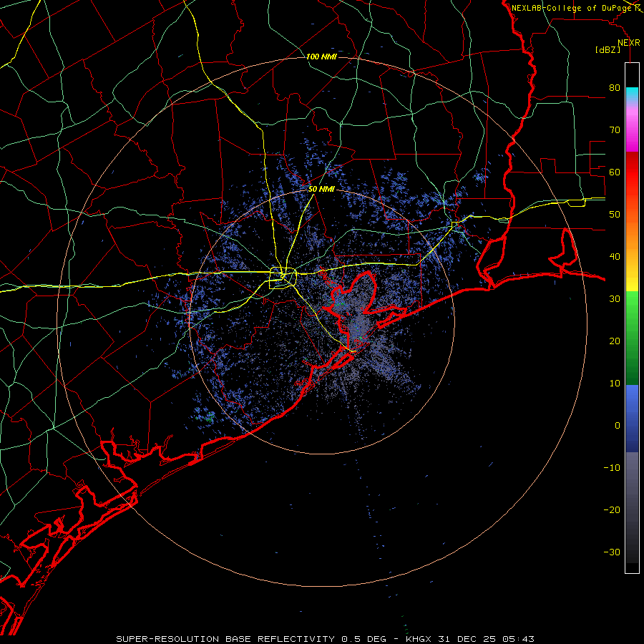Click the 20 dBZ scale value
Image resolution: width=644 pixels, height=644 pixels.
click(615, 341)
